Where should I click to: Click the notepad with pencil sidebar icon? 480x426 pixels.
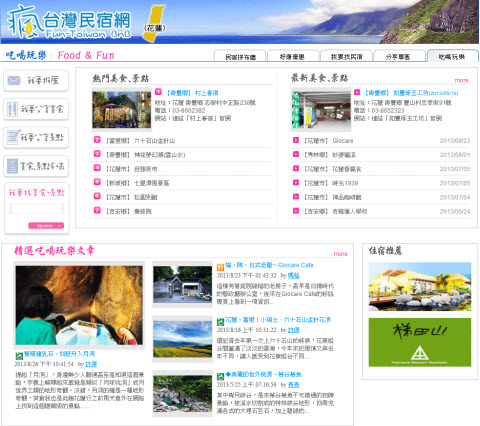13,137
